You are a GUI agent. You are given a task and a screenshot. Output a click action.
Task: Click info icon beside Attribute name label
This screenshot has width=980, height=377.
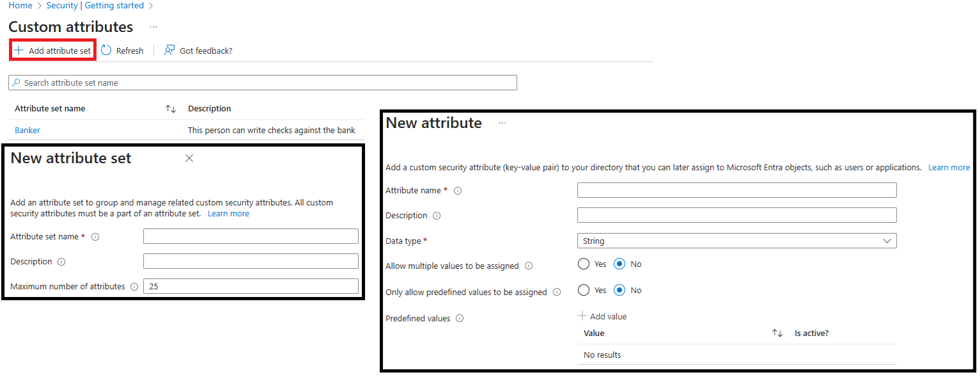[458, 191]
